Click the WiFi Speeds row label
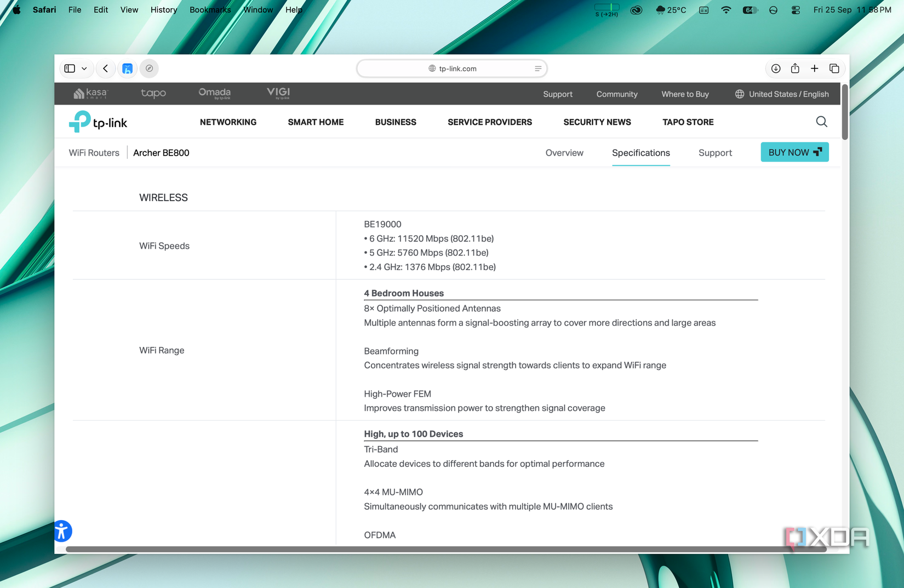This screenshot has width=904, height=588. coord(164,246)
